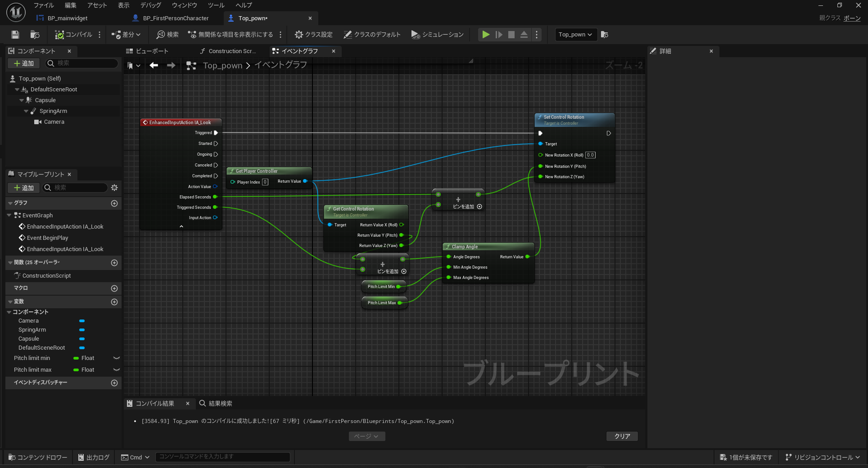Toggle hide unrelated nodes option

(231, 35)
